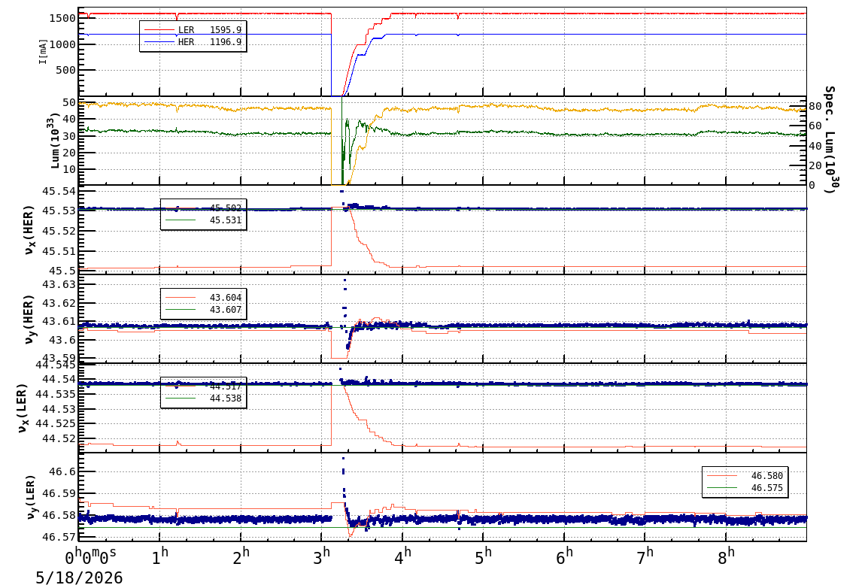Viewport: 868px width, 588px height.
Task: Click the 45.52 axis tick
Action: point(59,232)
